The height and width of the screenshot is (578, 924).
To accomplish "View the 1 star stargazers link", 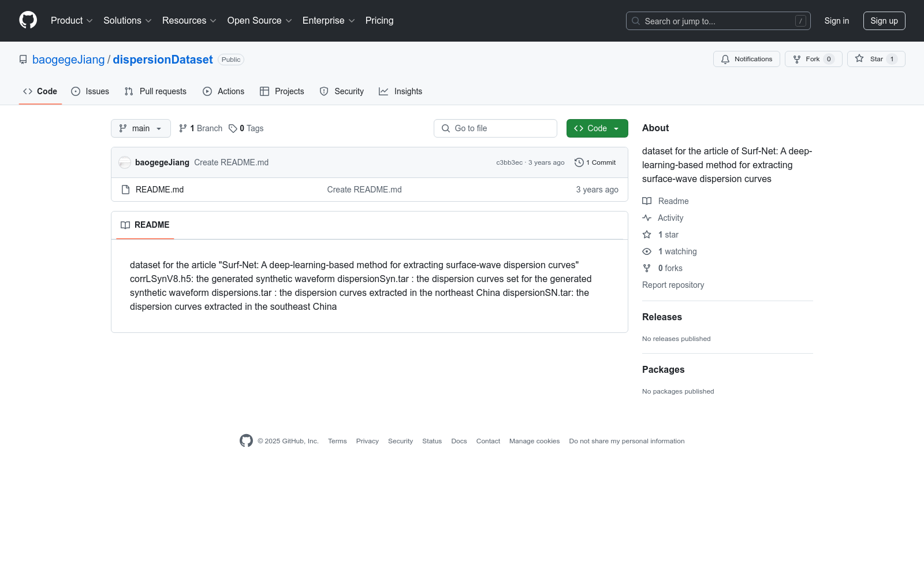I will [x=661, y=235].
